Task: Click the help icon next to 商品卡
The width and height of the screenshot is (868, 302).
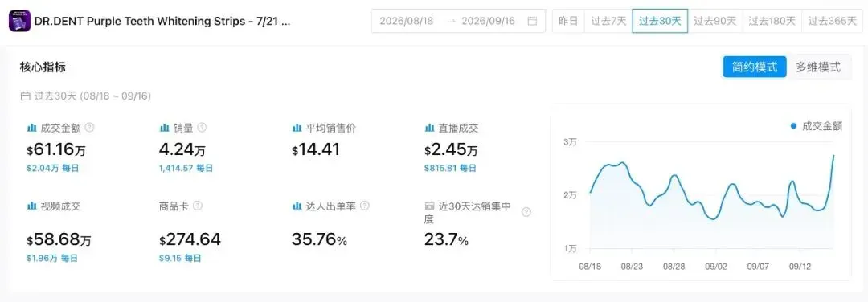Action: 198,206
